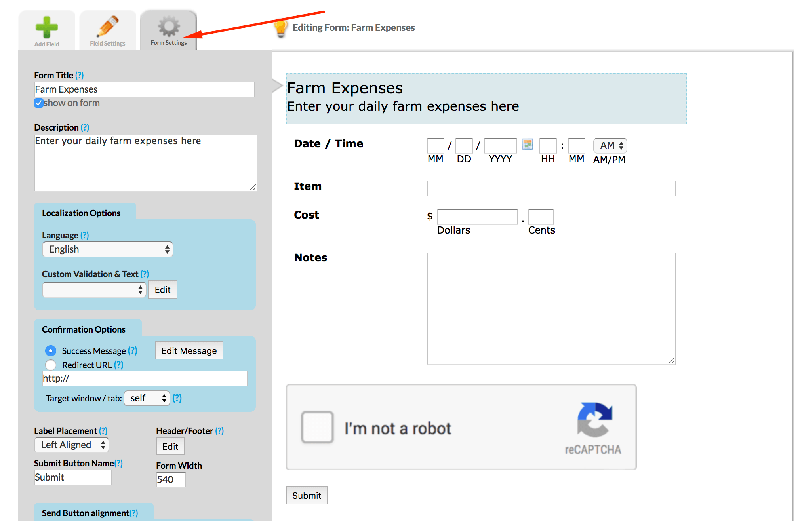Select the Farm Expenses form header block
The height and width of the screenshot is (521, 800).
click(x=486, y=98)
